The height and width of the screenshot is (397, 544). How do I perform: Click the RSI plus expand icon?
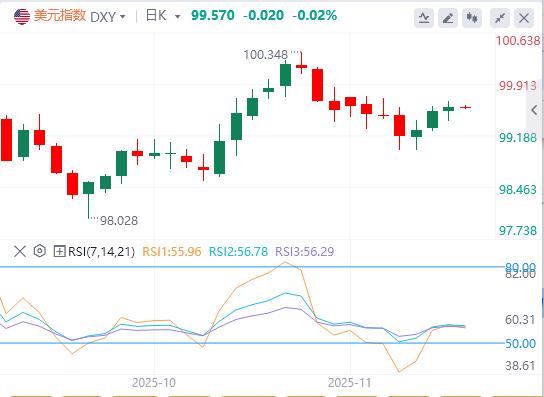59,251
